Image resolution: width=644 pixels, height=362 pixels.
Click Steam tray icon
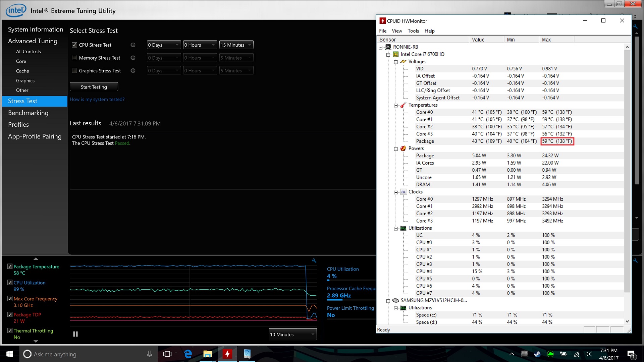pyautogui.click(x=537, y=354)
